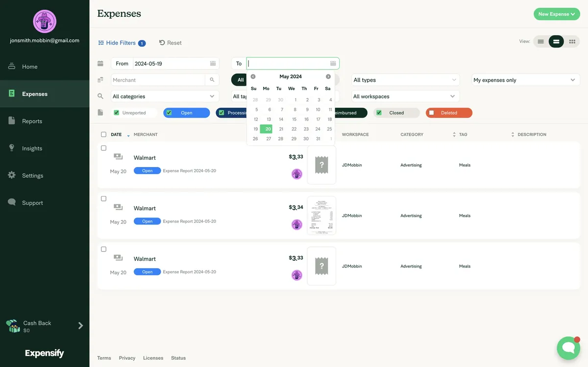Open the Expenses sidebar item
This screenshot has width=588, height=367.
coord(45,94)
